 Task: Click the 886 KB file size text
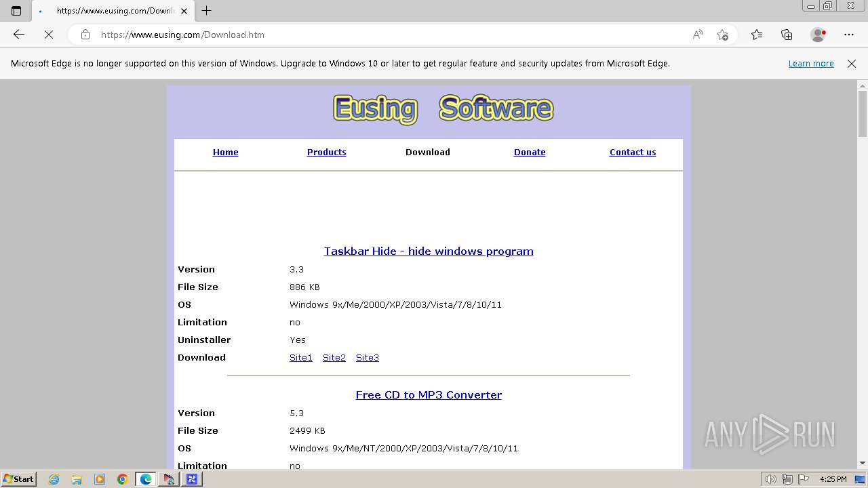(304, 287)
